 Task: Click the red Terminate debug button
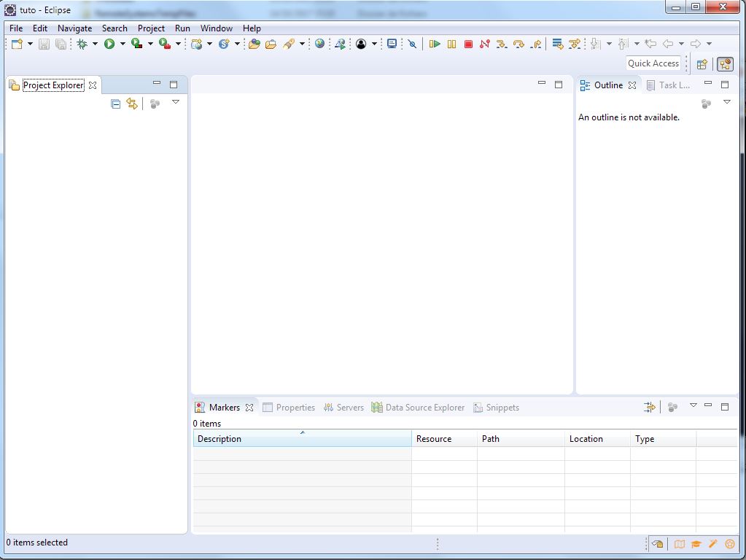[x=468, y=44]
